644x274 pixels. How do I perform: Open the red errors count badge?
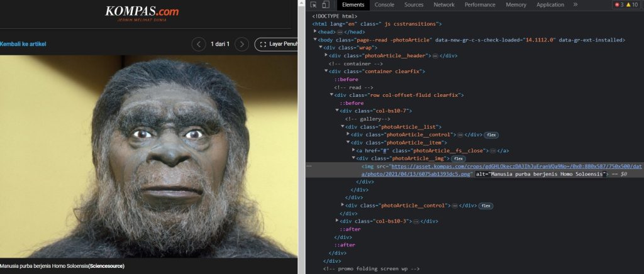pyautogui.click(x=619, y=5)
